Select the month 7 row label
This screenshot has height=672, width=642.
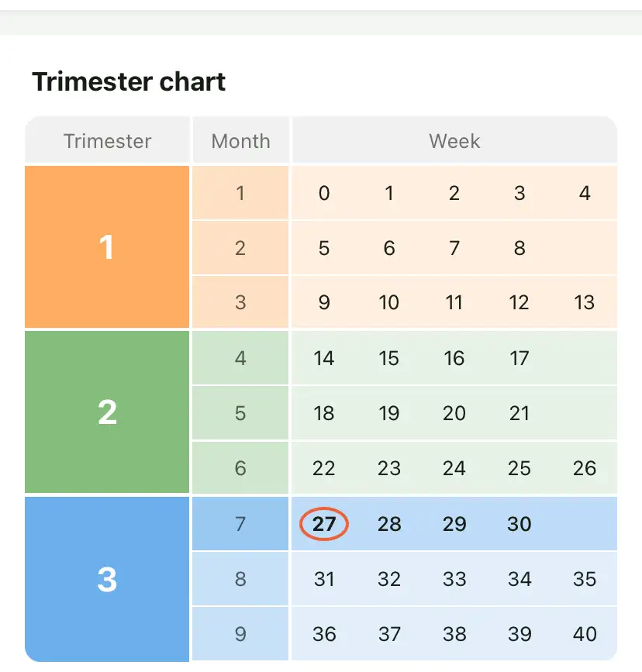click(240, 524)
